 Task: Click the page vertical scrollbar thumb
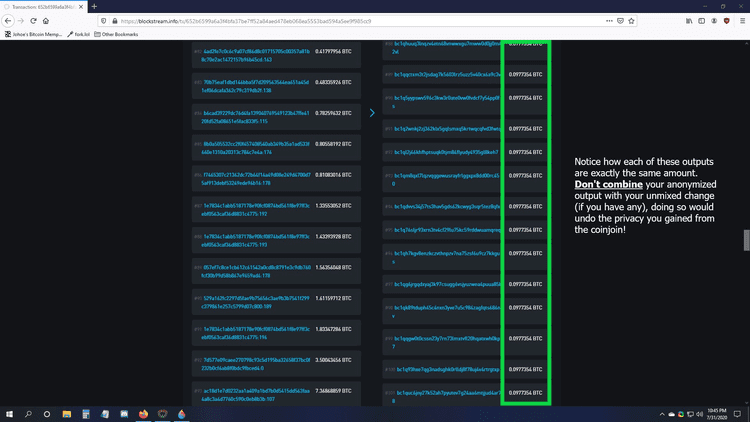click(746, 240)
